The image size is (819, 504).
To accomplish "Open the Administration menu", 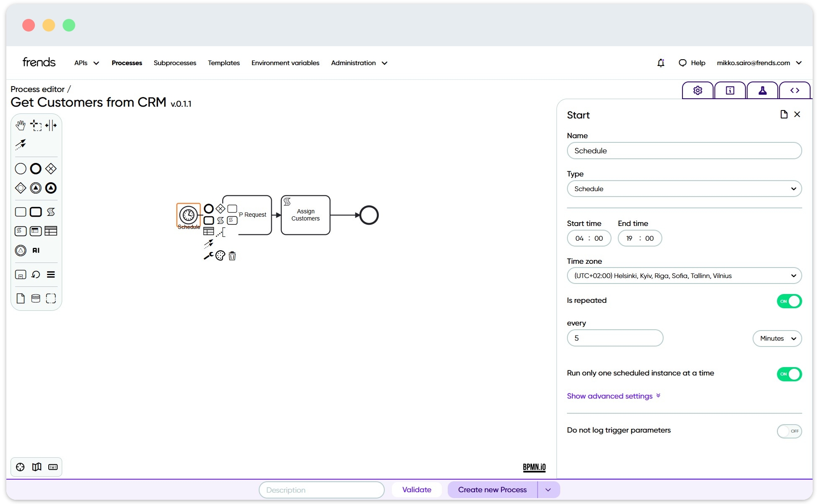I will [359, 63].
